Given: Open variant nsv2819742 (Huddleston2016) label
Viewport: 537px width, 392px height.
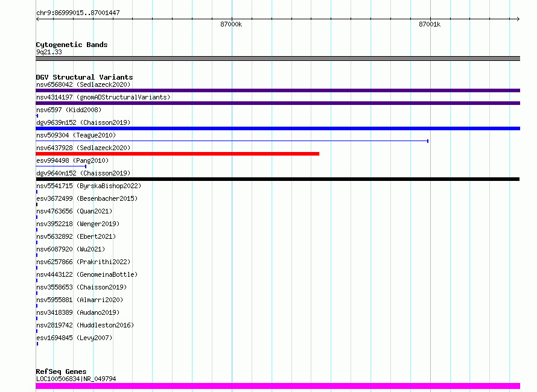Looking at the screenshot, I should click(x=85, y=325).
